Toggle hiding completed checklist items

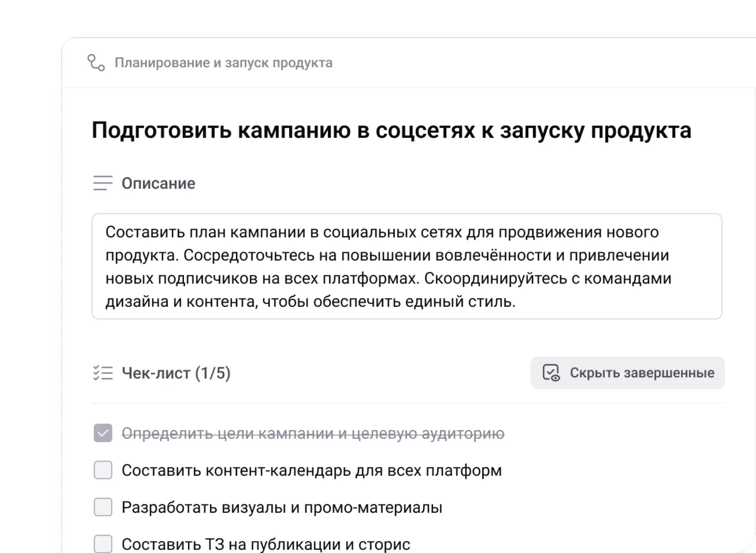tap(628, 373)
